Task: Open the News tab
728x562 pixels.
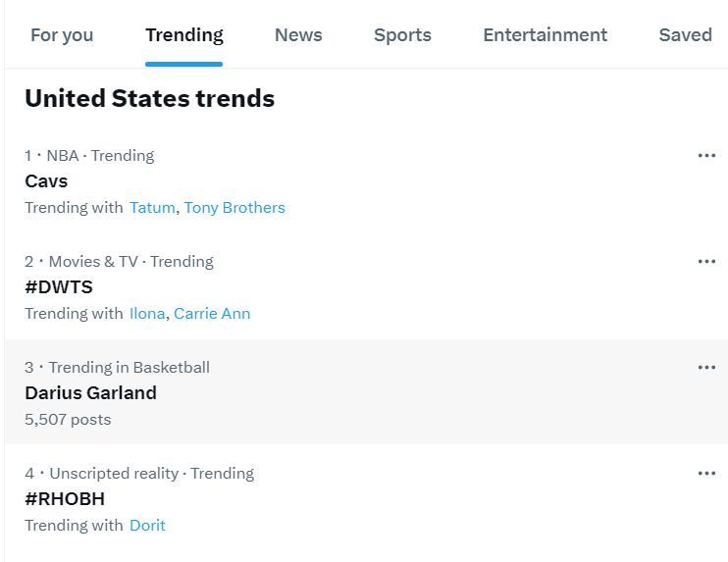Action: point(298,35)
